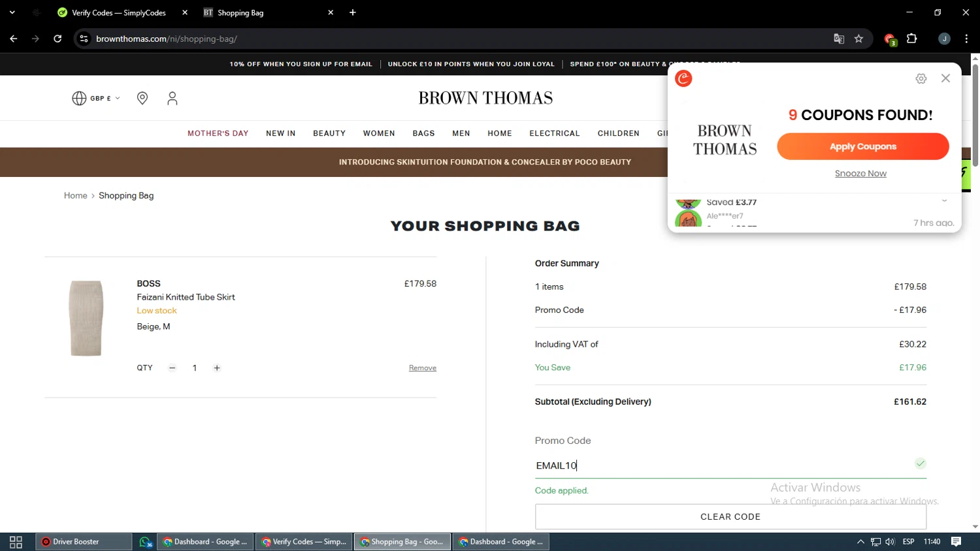Remove the BOSS skirt from the bag
The image size is (980, 551).
click(423, 368)
